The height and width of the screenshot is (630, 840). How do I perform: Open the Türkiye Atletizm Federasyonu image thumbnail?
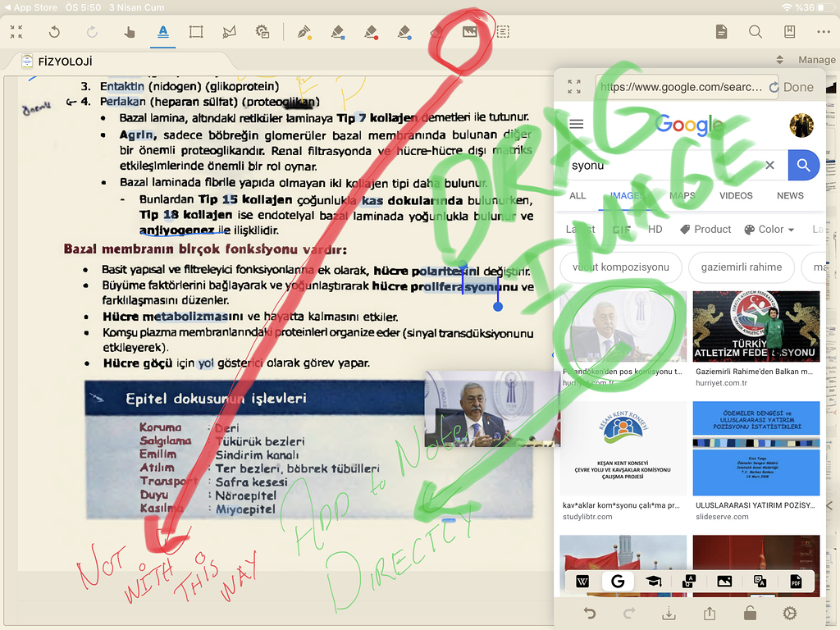[756, 326]
